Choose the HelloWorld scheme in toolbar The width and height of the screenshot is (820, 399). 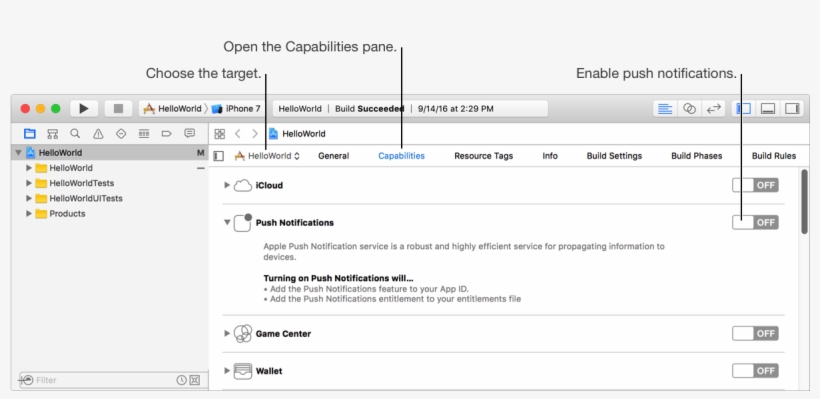point(173,109)
